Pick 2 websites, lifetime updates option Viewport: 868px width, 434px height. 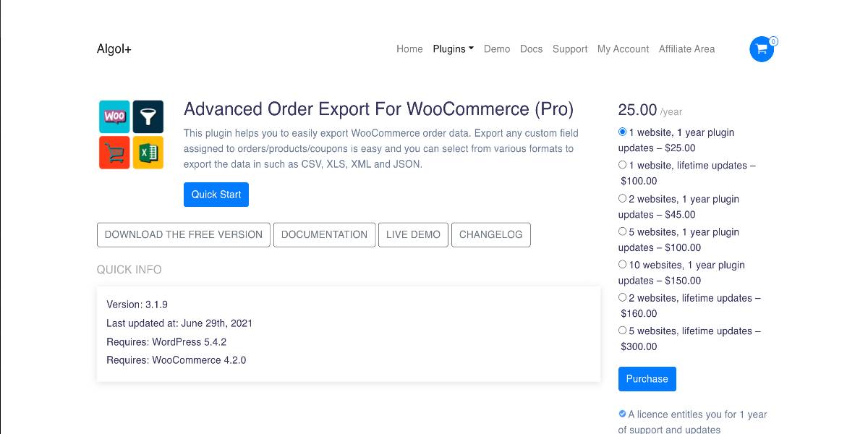[623, 297]
